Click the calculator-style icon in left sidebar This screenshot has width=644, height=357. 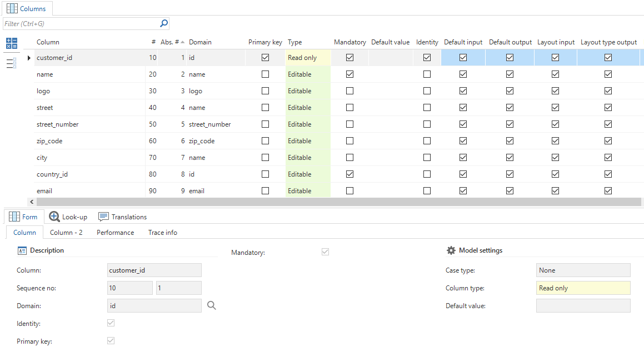tap(12, 43)
